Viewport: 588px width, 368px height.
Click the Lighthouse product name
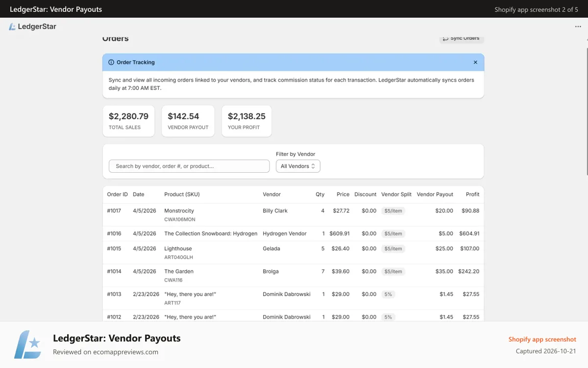pos(178,249)
